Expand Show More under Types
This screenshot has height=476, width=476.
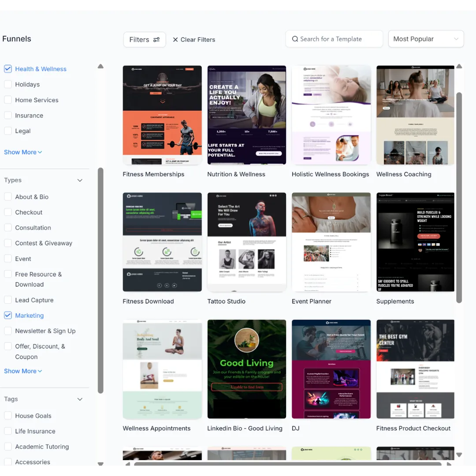(x=23, y=371)
